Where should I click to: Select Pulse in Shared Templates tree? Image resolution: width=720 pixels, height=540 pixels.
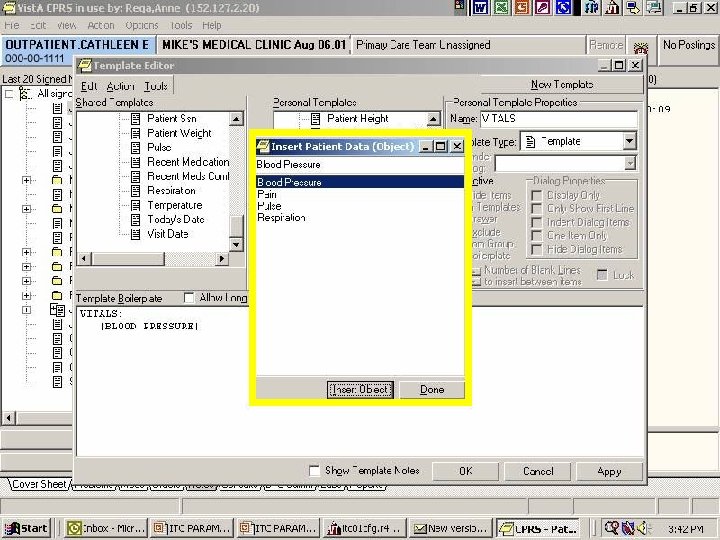tap(159, 147)
